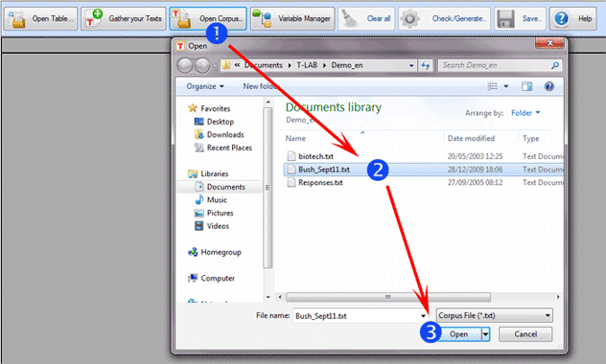Viewport: 606px width, 364px height.
Task: Click the Save floppy disk icon
Action: click(505, 18)
